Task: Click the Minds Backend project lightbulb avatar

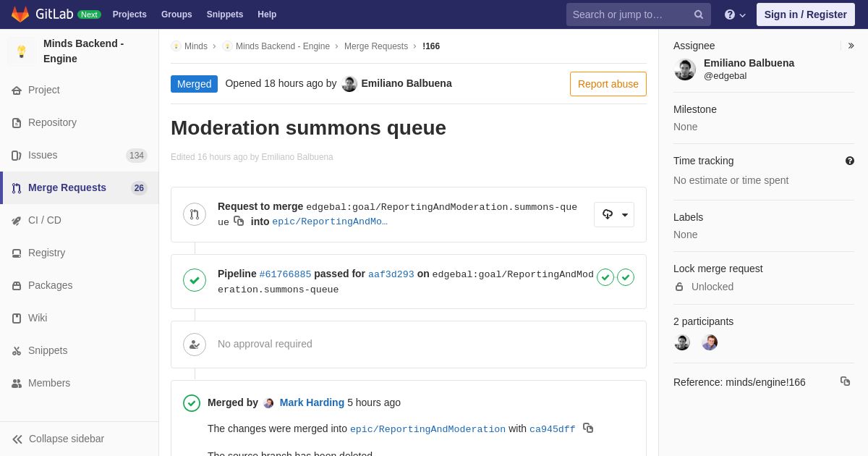Action: 22,51
